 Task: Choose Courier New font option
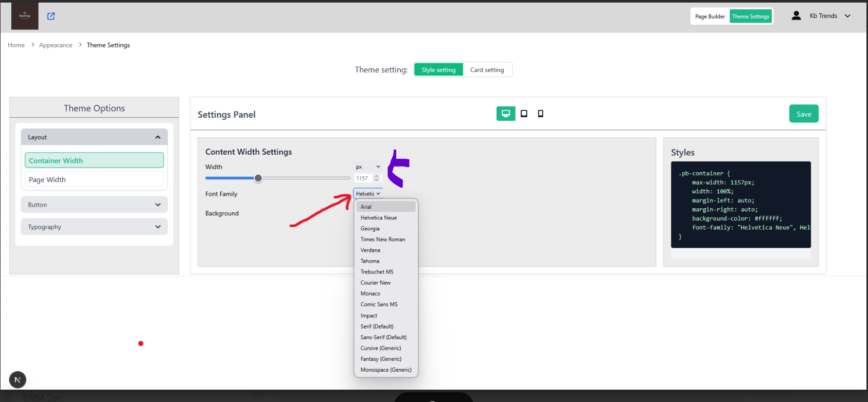point(386,282)
